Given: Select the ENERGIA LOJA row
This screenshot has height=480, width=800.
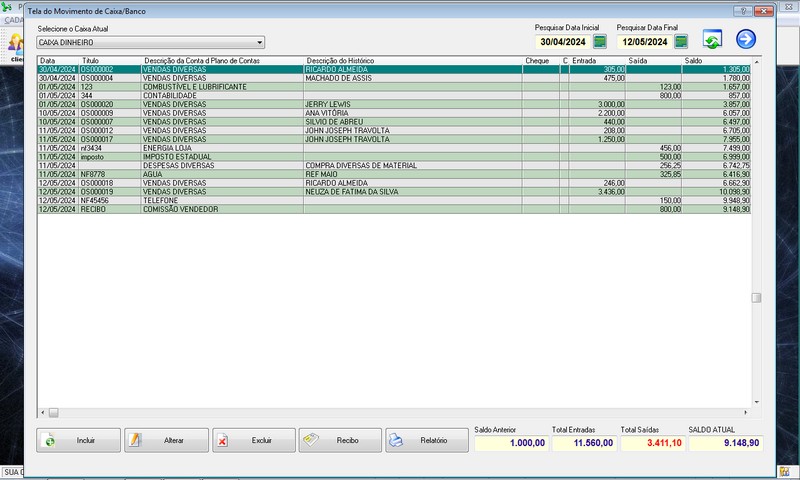Looking at the screenshot, I should (200, 148).
